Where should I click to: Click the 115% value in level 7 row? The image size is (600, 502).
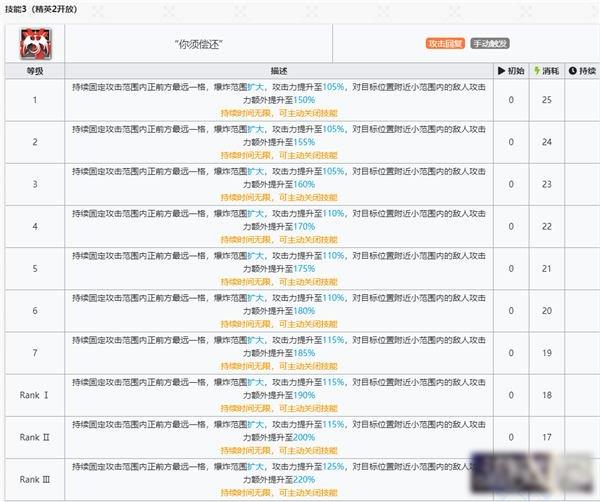334,340
